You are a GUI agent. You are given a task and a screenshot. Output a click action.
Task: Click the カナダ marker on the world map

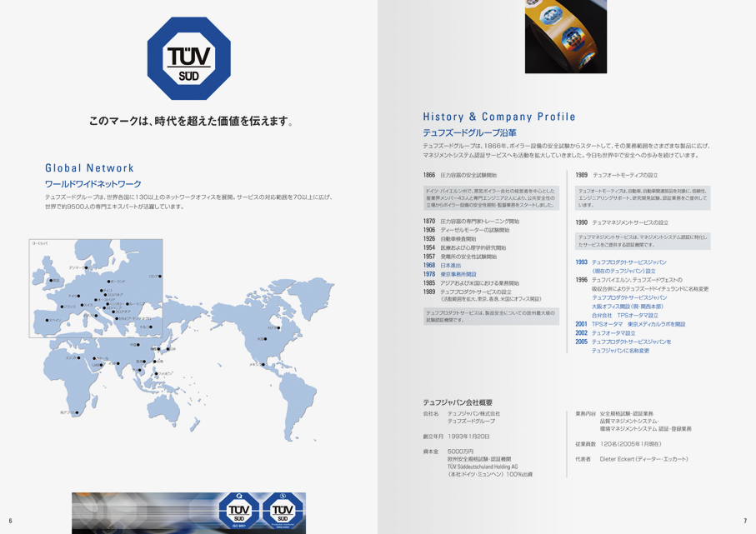click(279, 327)
